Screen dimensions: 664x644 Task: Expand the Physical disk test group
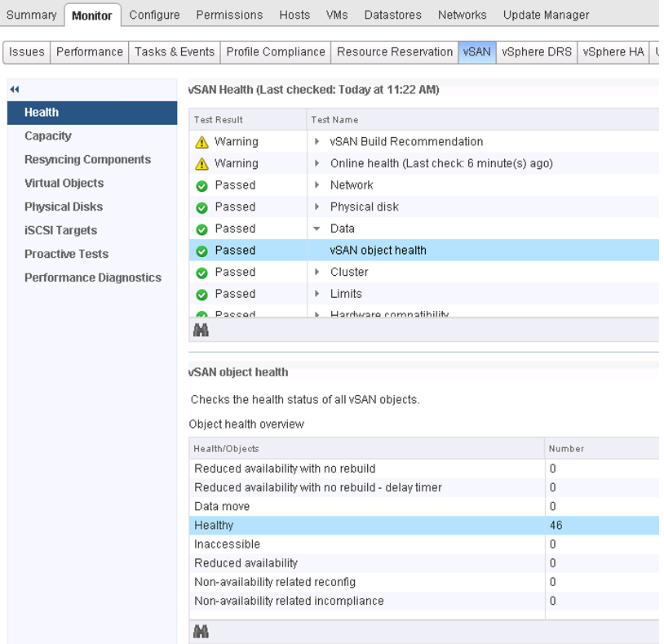click(317, 207)
